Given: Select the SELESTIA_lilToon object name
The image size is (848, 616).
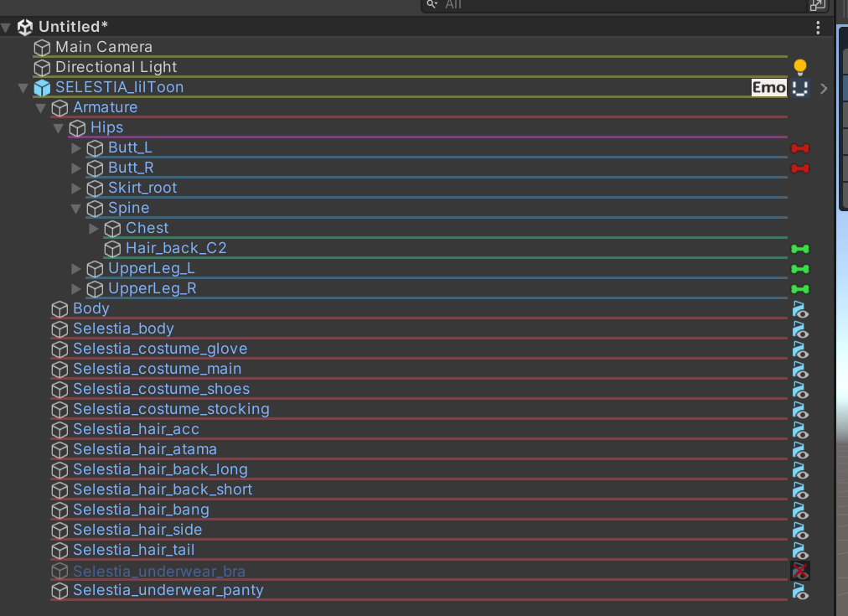Looking at the screenshot, I should point(120,87).
